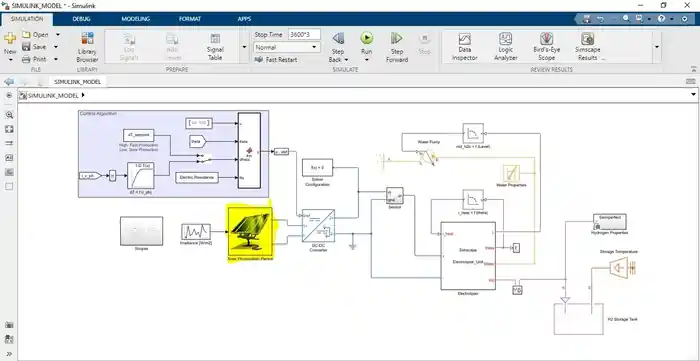Image resolution: width=700 pixels, height=361 pixels.
Task: Open the Library Browser
Action: click(x=87, y=47)
